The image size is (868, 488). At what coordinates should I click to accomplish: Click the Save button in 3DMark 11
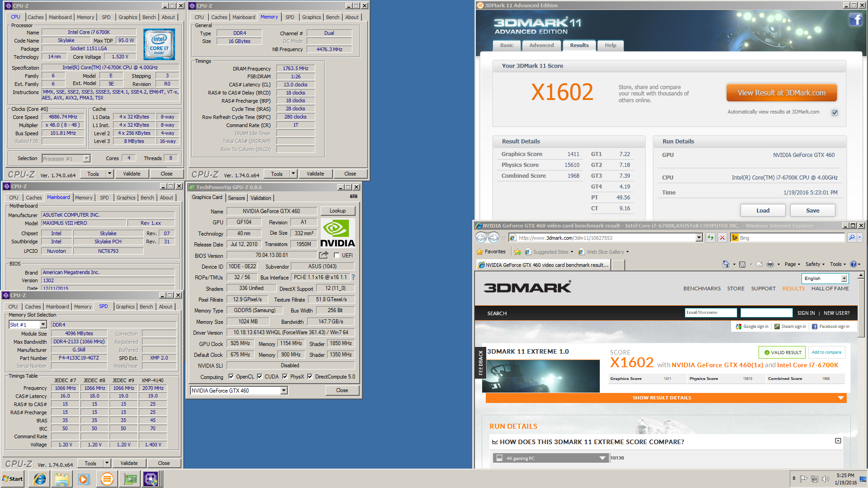click(812, 210)
